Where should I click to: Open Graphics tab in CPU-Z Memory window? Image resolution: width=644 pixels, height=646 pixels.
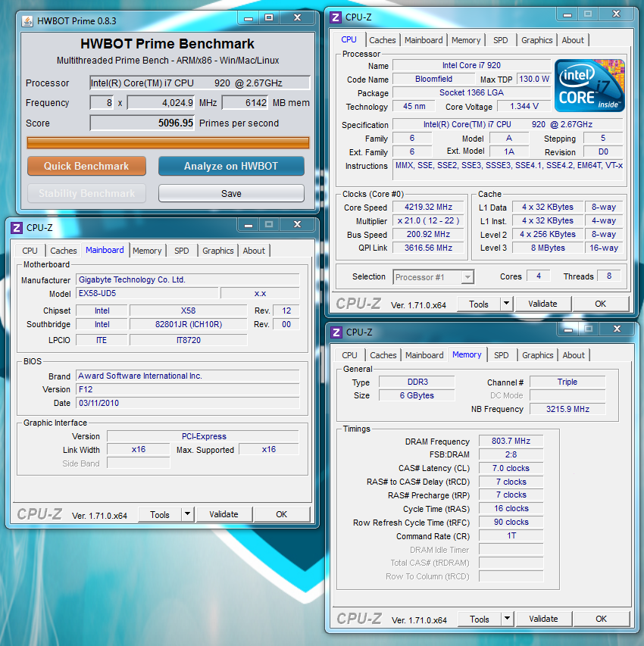[538, 355]
